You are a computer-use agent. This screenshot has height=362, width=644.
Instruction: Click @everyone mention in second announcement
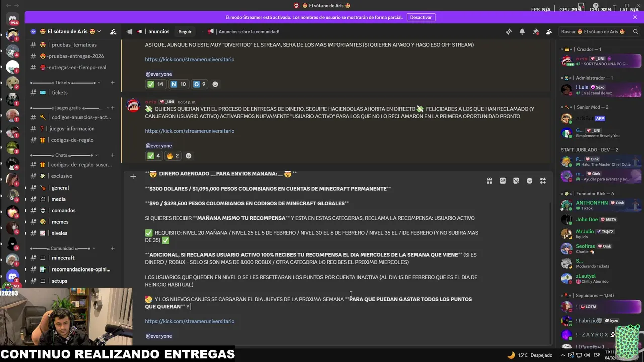pyautogui.click(x=158, y=146)
